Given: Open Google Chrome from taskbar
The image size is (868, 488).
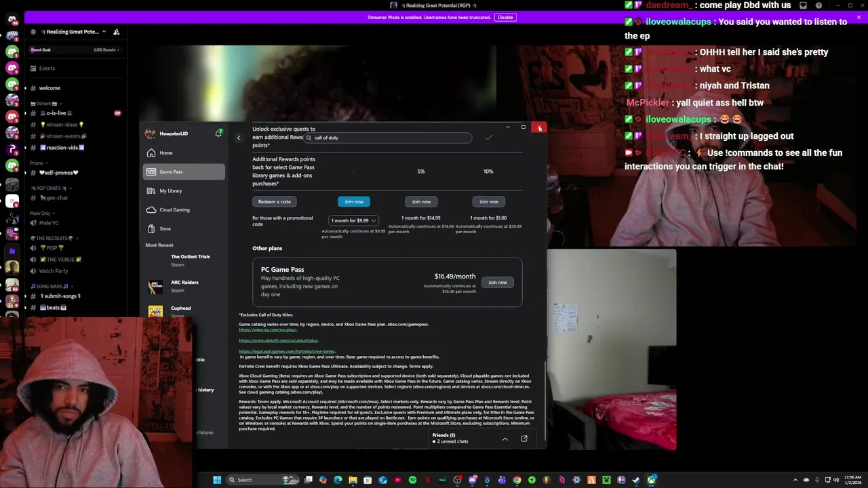Looking at the screenshot, I should pyautogui.click(x=517, y=480).
